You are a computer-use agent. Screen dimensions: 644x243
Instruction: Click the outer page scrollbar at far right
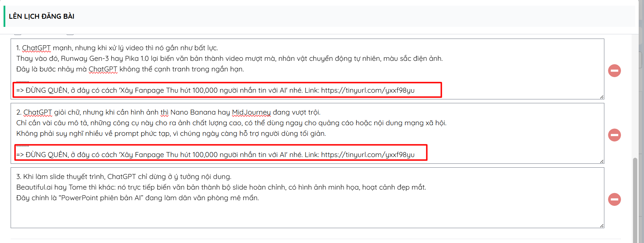tap(641, 60)
